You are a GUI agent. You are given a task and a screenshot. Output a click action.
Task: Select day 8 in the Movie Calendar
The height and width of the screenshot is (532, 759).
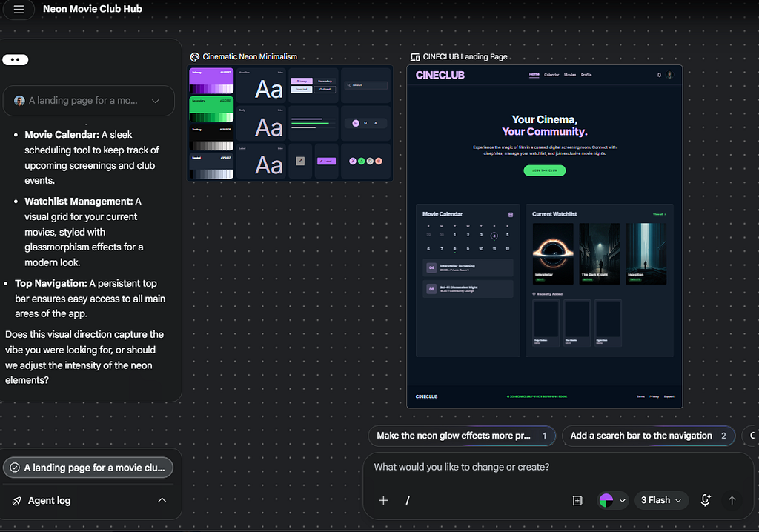coord(454,249)
